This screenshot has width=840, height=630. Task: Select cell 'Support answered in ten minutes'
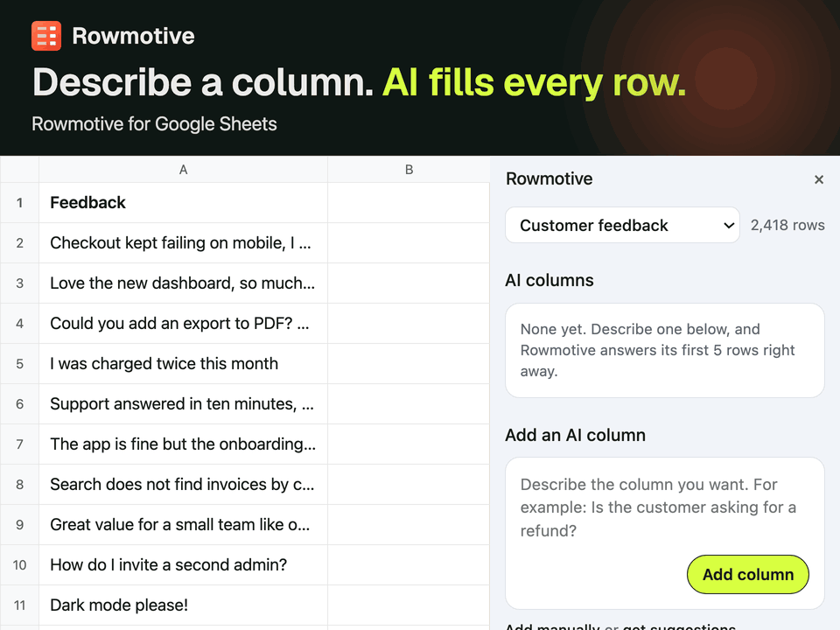(183, 403)
